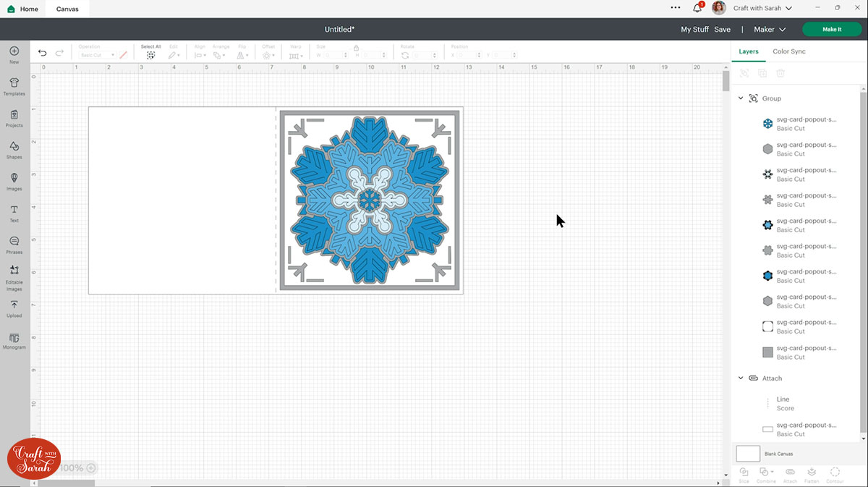Toggle the size aspect-ratio lock
The image size is (868, 487).
[x=357, y=48]
